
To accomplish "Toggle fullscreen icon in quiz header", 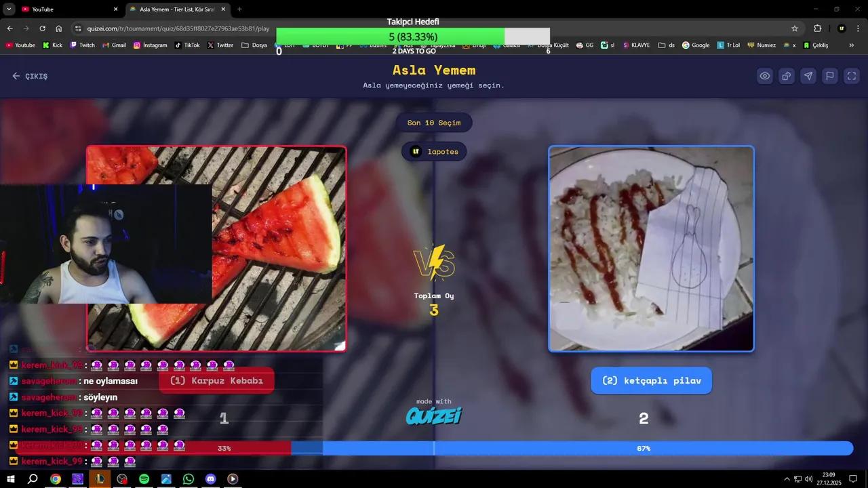I will point(852,76).
